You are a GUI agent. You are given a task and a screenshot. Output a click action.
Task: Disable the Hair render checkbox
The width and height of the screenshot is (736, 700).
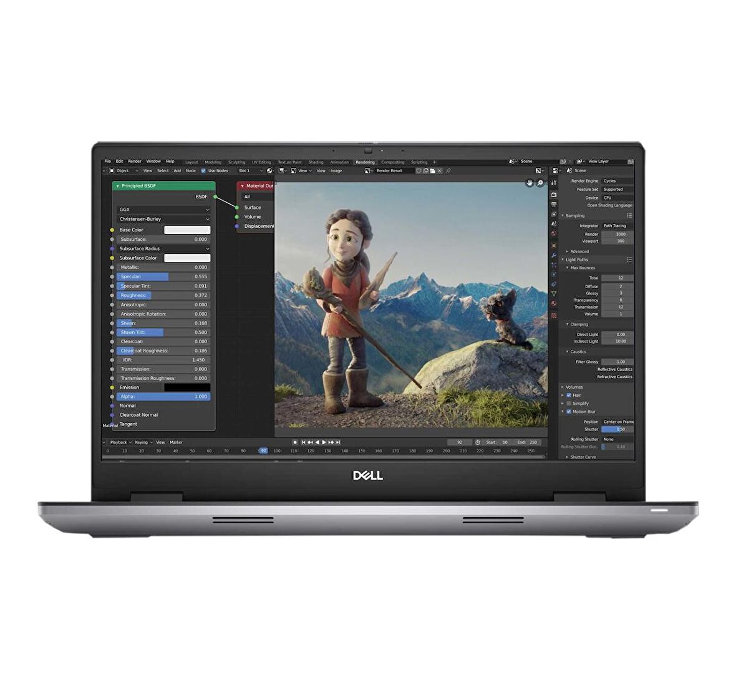pyautogui.click(x=568, y=395)
